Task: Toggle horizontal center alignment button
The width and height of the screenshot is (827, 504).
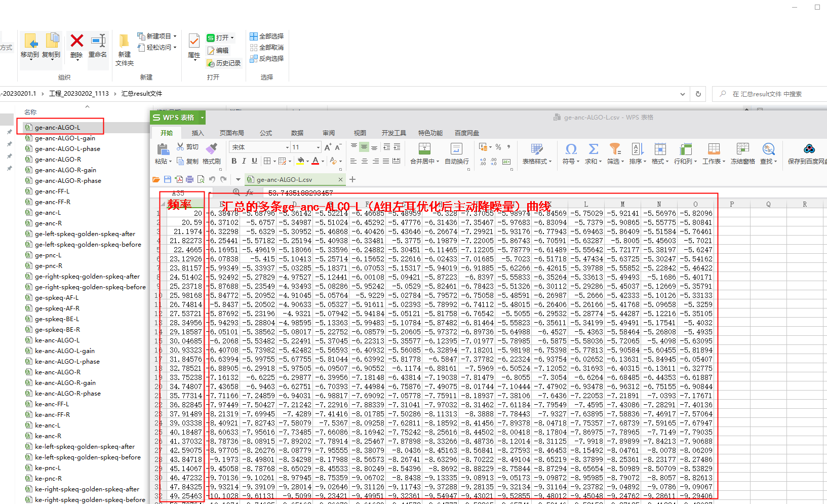Action: pyautogui.click(x=364, y=161)
